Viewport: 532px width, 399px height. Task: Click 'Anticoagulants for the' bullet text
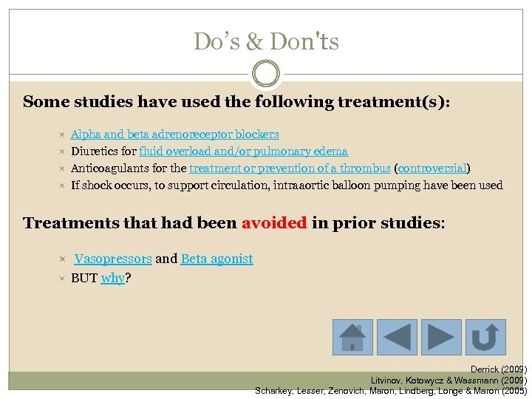[x=129, y=168]
